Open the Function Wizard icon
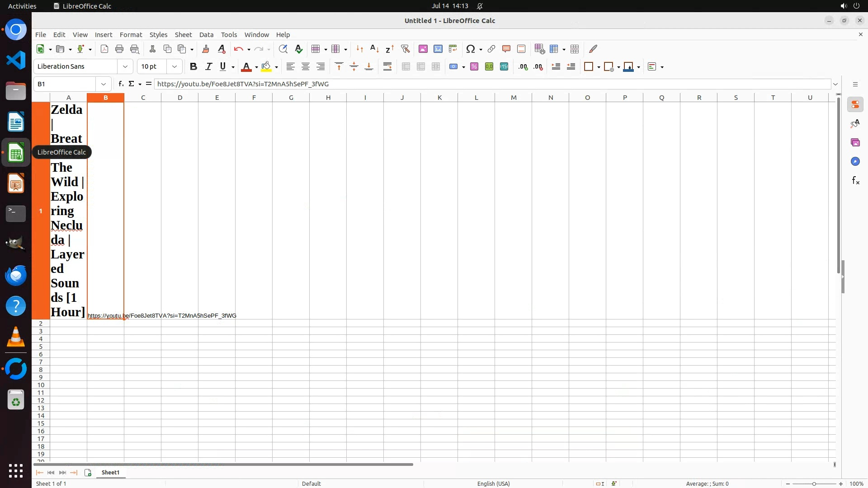The image size is (868, 488). click(121, 84)
